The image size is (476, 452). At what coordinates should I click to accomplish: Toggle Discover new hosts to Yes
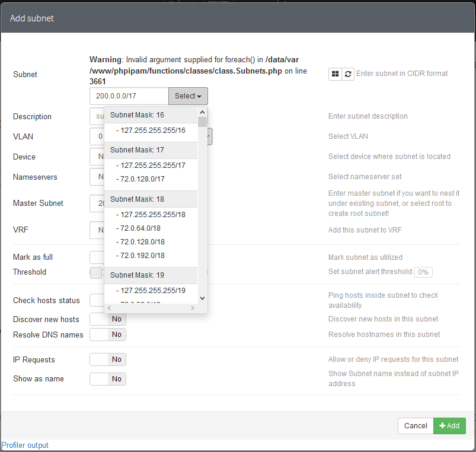[107, 319]
